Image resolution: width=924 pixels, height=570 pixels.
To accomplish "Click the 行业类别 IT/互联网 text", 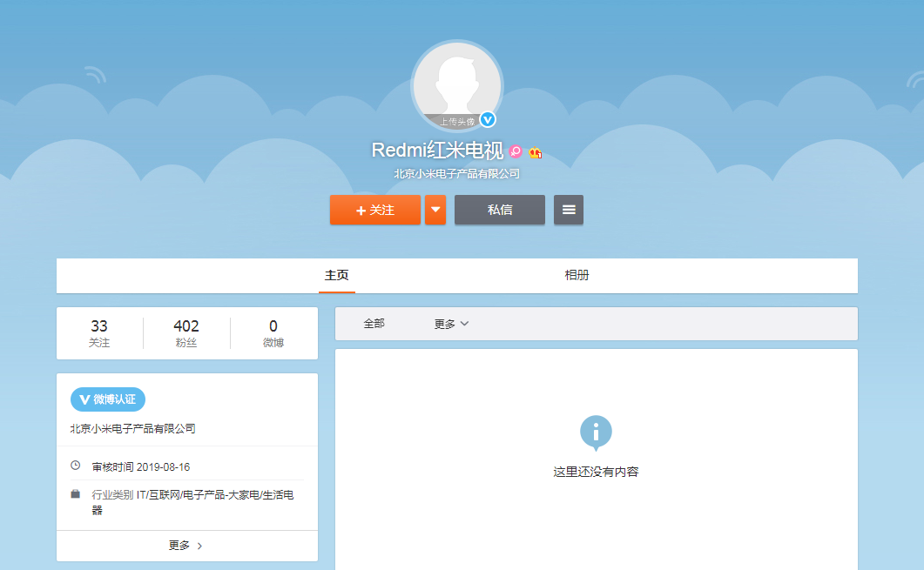I will (192, 502).
